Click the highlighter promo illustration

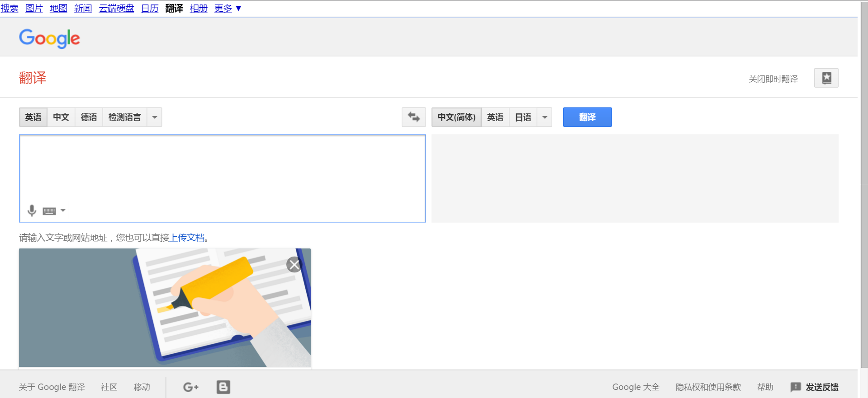click(165, 308)
